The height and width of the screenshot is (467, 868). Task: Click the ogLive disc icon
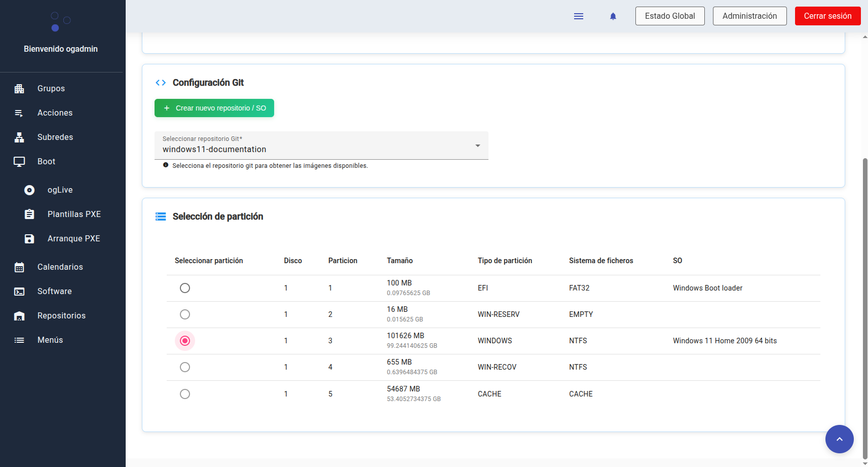(x=29, y=190)
